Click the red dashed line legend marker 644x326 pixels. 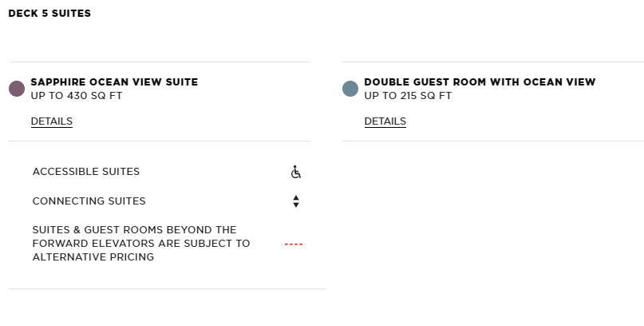point(294,245)
